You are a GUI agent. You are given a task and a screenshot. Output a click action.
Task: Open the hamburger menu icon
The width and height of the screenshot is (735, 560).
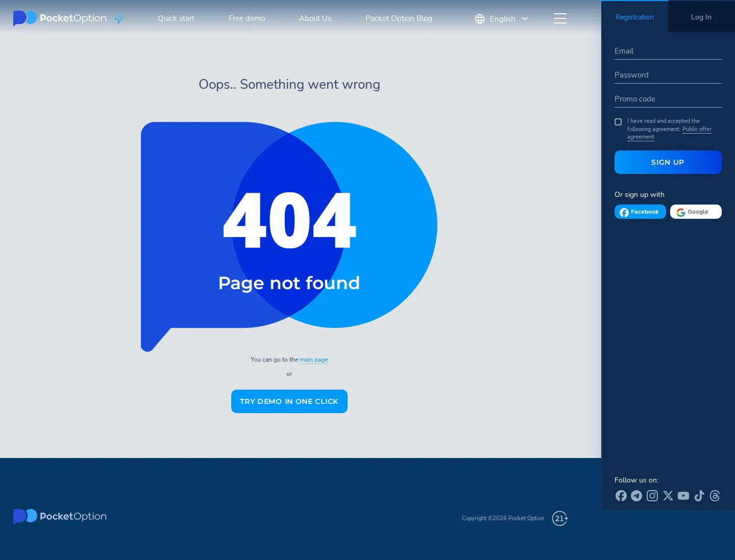click(560, 18)
